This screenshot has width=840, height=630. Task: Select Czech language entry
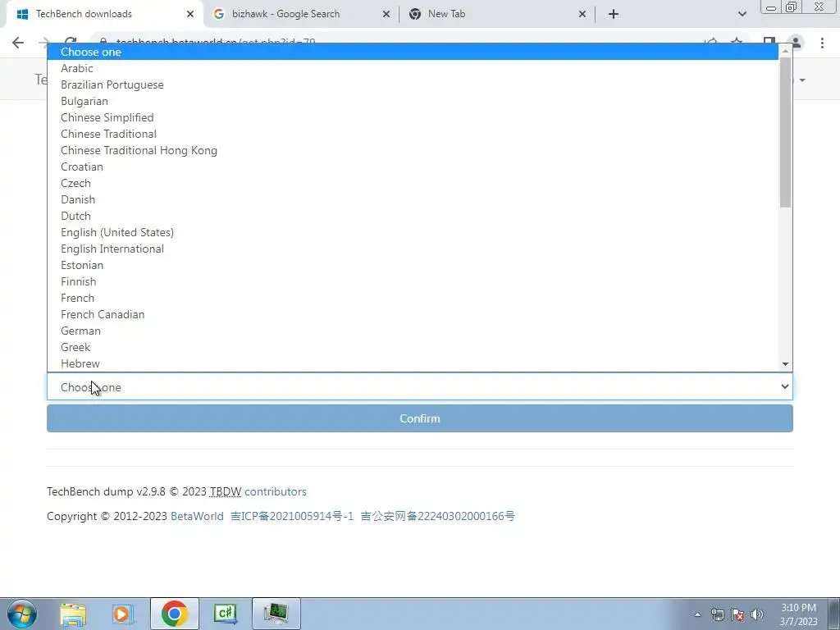coord(413,183)
